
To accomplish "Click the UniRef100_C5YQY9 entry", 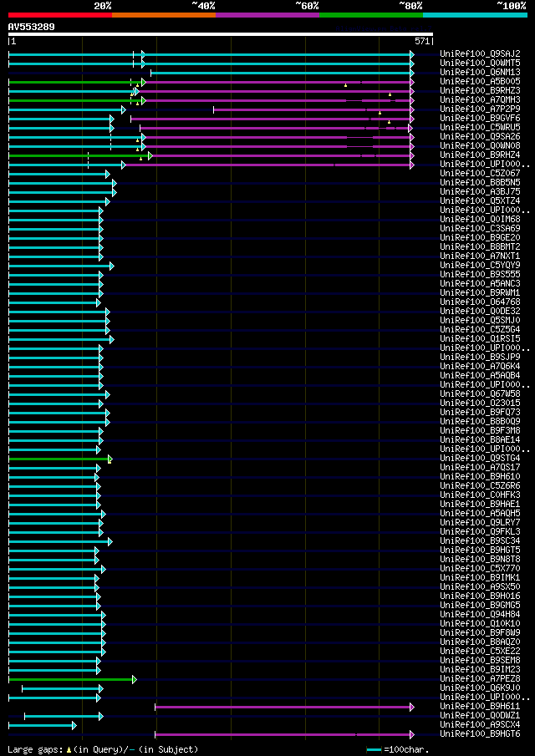I will point(481,265).
